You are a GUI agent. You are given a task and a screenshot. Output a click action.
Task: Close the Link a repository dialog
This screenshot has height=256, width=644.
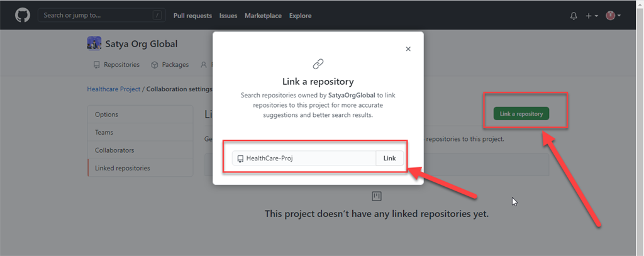coord(408,49)
